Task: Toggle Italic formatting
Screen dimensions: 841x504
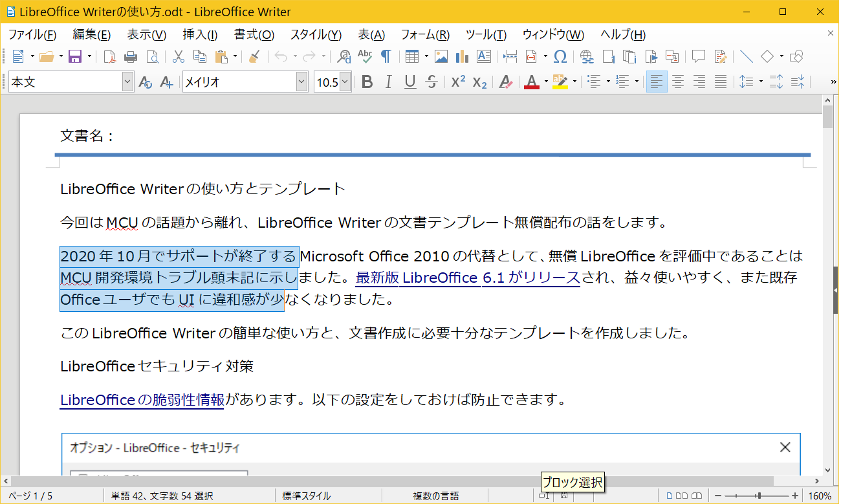Action: pyautogui.click(x=388, y=82)
